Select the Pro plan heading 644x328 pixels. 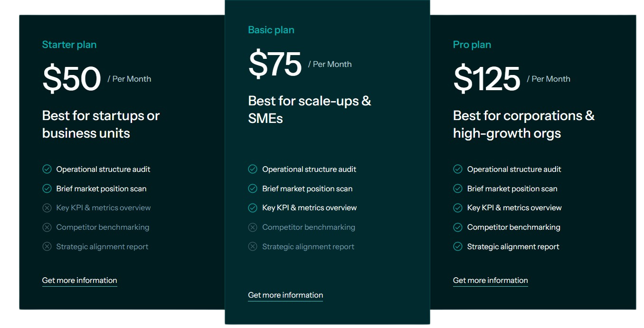[472, 45]
